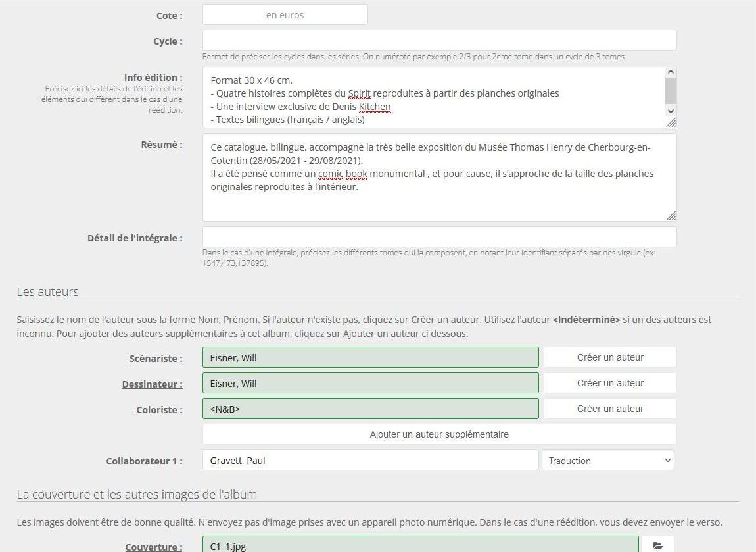Screen dimensions: 756x552
Task: Focus the Cote field in euros
Action: pos(285,15)
